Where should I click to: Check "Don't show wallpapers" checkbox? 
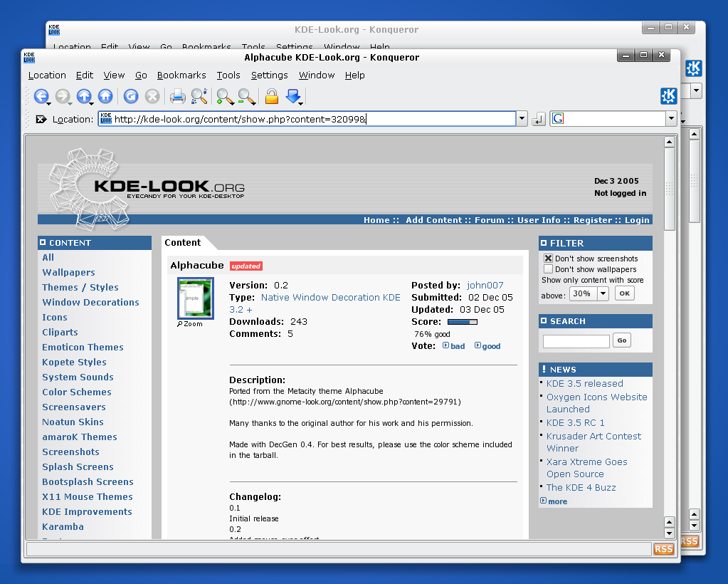(549, 269)
